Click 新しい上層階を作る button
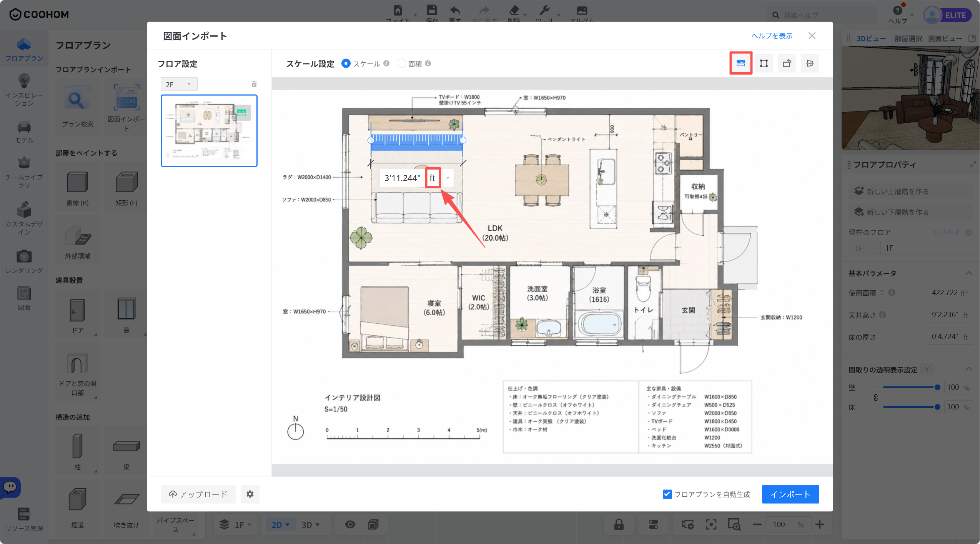The height and width of the screenshot is (544, 980). [910, 191]
